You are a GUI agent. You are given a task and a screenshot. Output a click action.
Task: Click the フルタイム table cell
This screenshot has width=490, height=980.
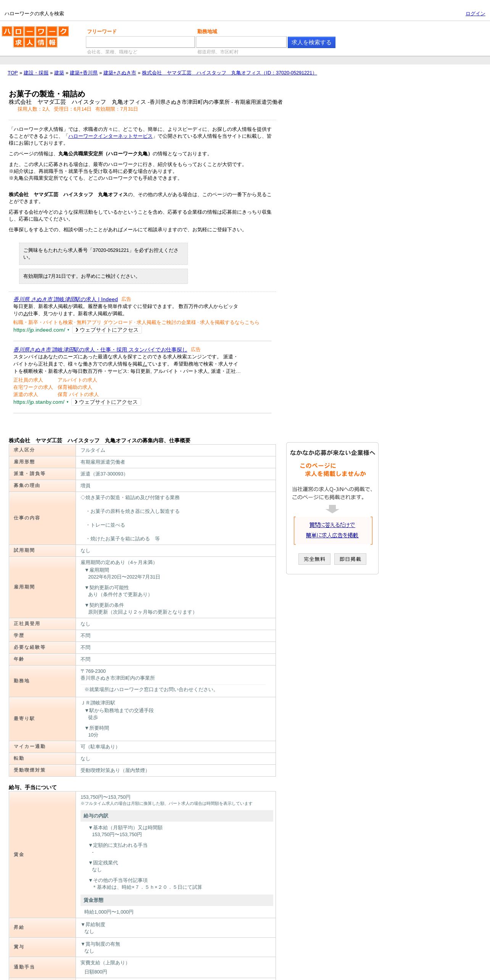point(176,450)
